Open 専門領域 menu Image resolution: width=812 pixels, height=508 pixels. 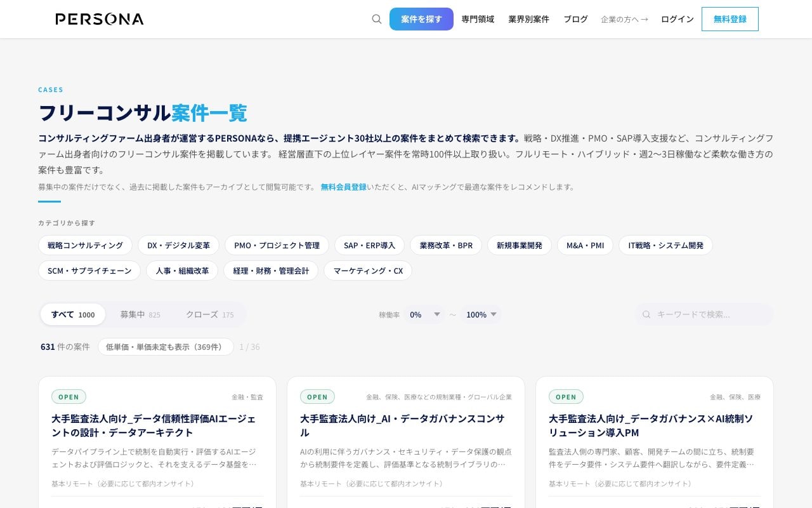tap(478, 19)
